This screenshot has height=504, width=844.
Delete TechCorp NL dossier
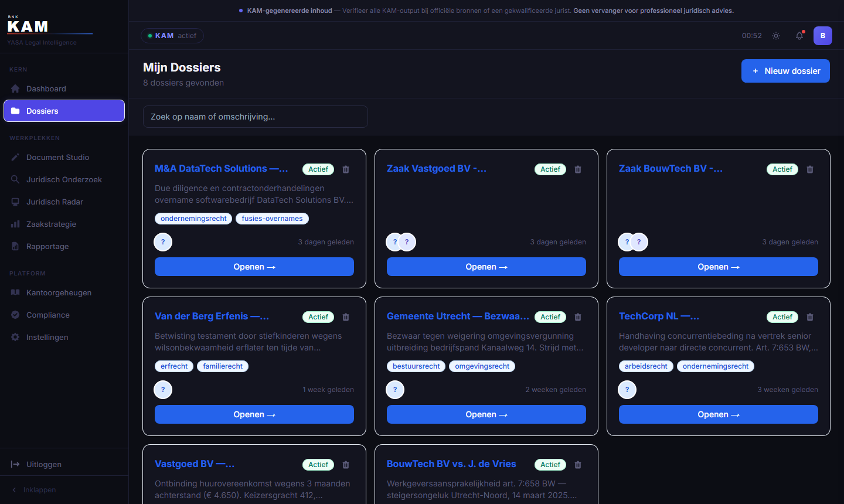[810, 317]
